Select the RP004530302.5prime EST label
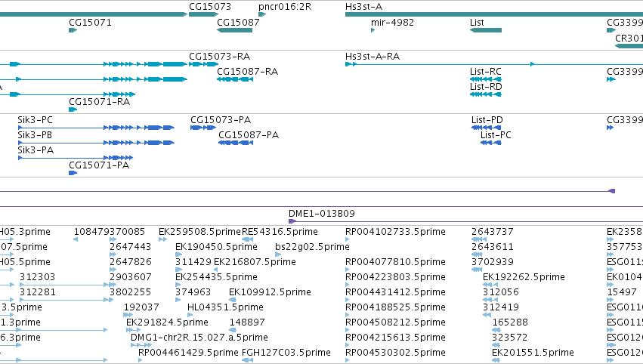This screenshot has width=643, height=364. (x=395, y=353)
